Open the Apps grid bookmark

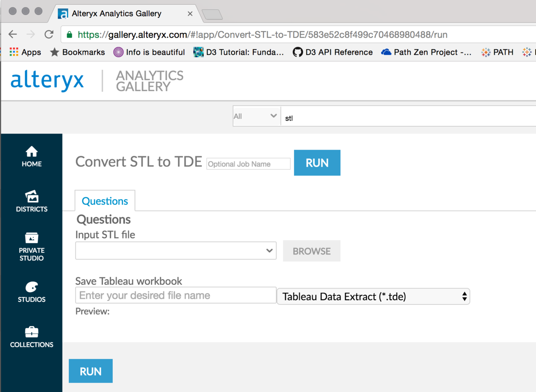(25, 52)
